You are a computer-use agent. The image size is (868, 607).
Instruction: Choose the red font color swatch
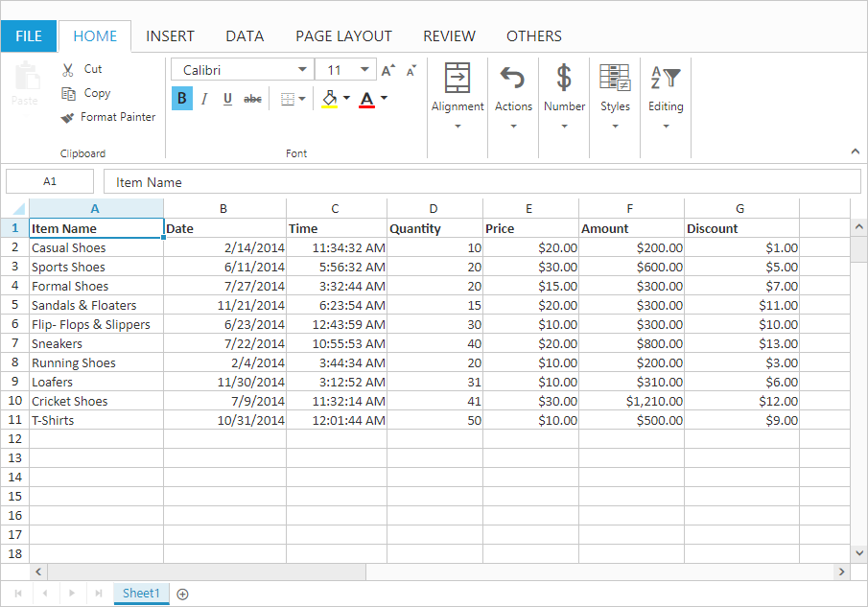pyautogui.click(x=365, y=98)
